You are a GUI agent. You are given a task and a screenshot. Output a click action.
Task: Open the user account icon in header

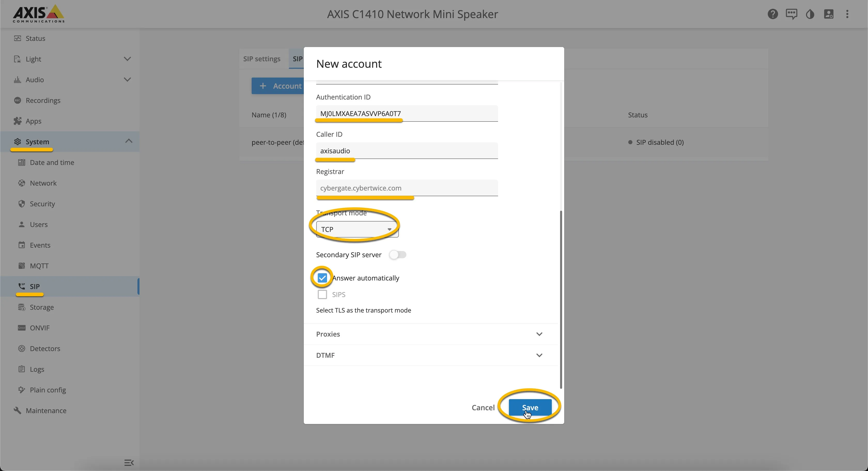(828, 14)
